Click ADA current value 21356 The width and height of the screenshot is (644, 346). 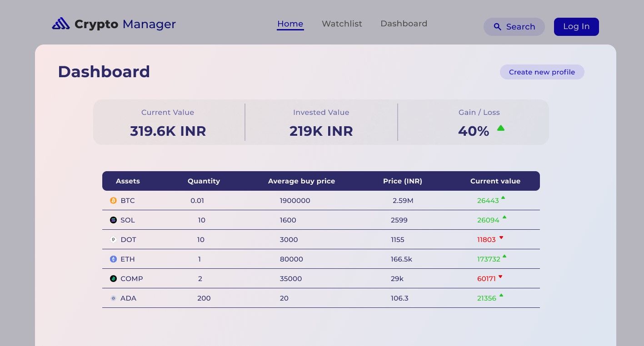[x=487, y=298]
